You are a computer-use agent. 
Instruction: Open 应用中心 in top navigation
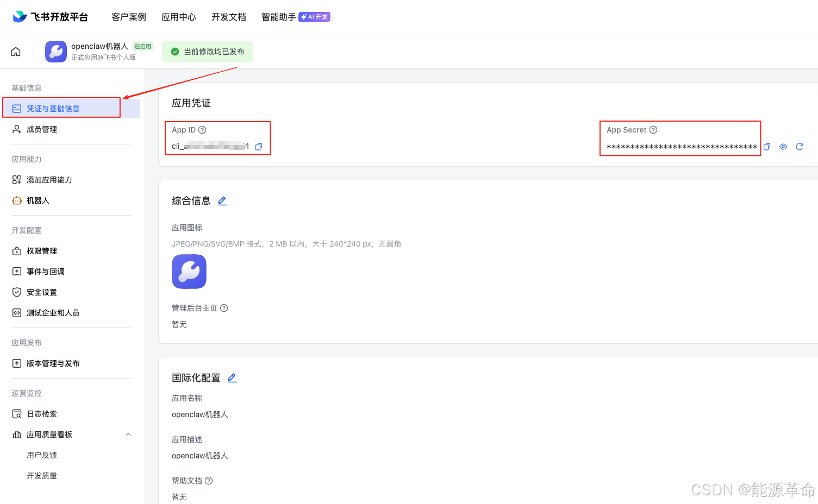[x=179, y=17]
